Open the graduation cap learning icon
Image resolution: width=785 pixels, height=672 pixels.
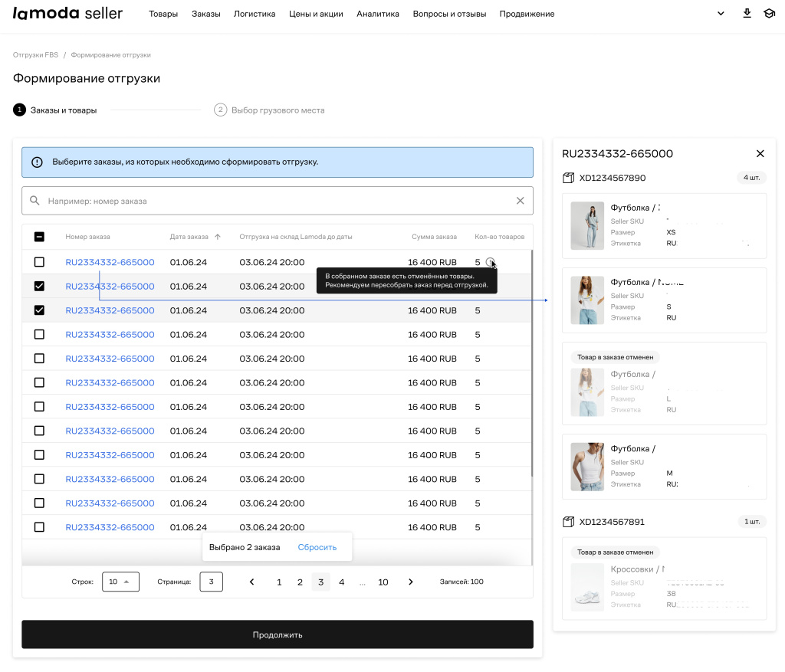point(769,13)
